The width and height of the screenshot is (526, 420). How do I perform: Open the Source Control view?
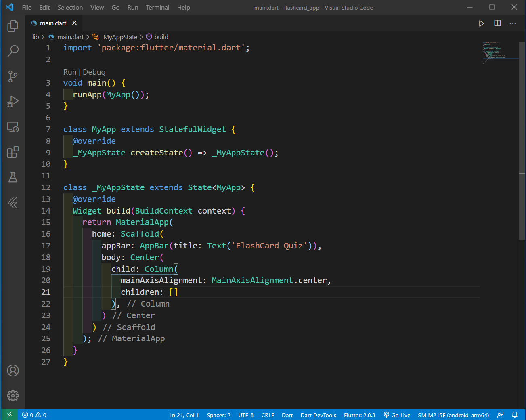pyautogui.click(x=13, y=76)
